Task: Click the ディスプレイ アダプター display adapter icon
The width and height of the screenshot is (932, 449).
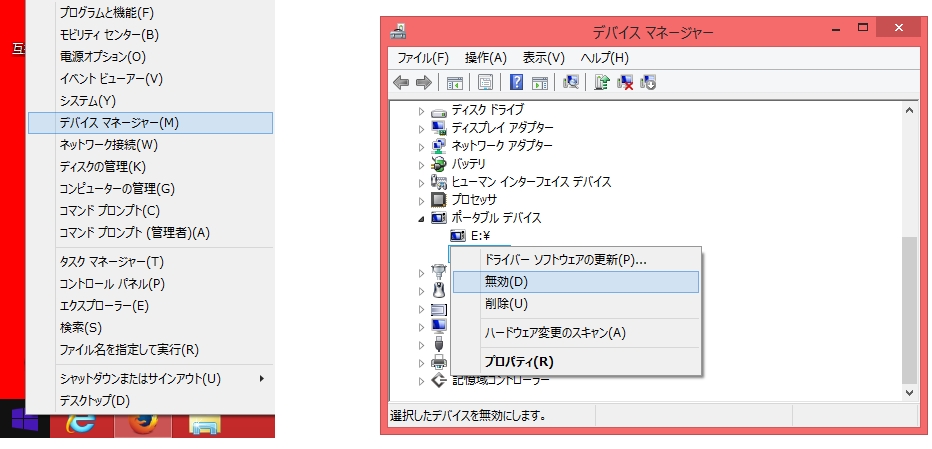Action: [439, 128]
